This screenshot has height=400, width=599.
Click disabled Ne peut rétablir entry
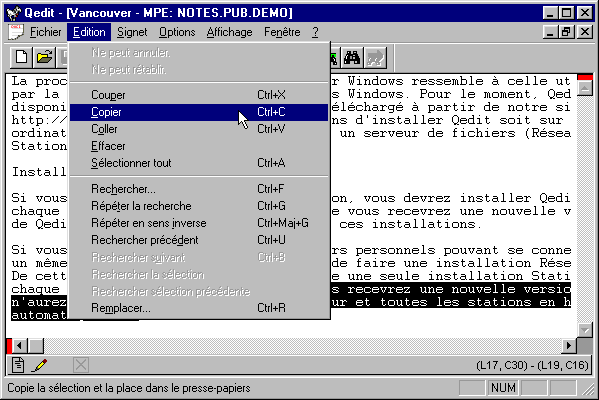pos(199,70)
